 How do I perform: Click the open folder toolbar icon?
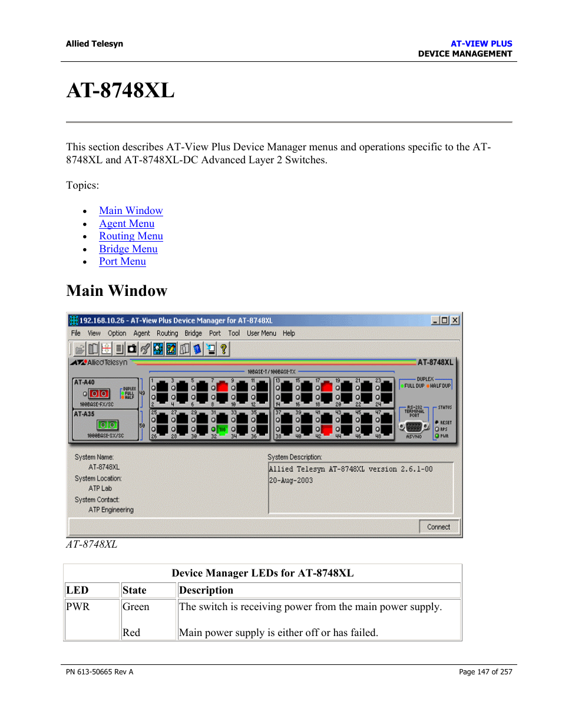(x=80, y=349)
